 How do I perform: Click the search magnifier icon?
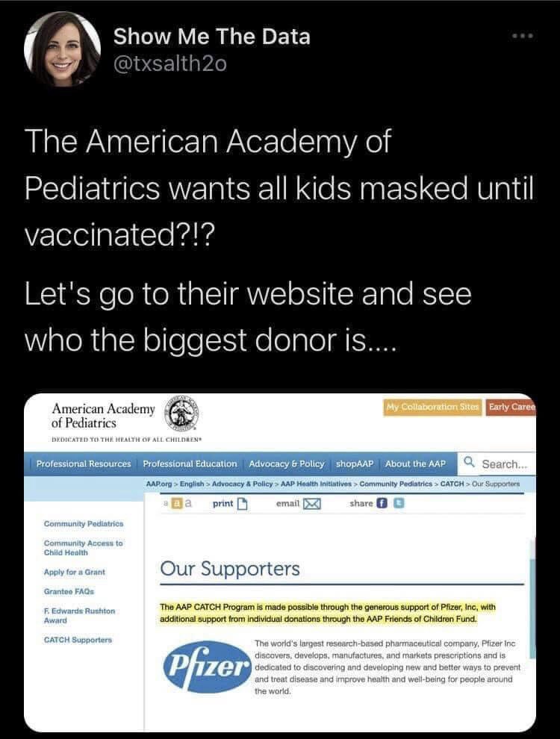pos(469,462)
